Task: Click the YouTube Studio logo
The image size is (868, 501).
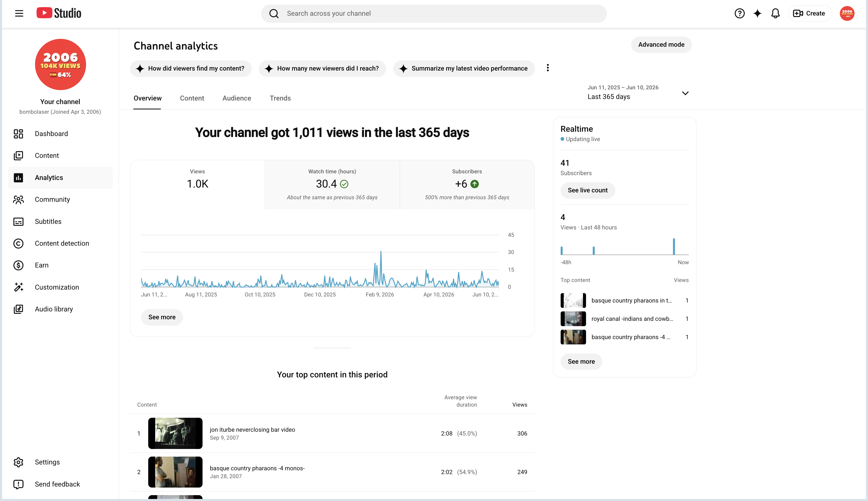Action: pos(59,13)
